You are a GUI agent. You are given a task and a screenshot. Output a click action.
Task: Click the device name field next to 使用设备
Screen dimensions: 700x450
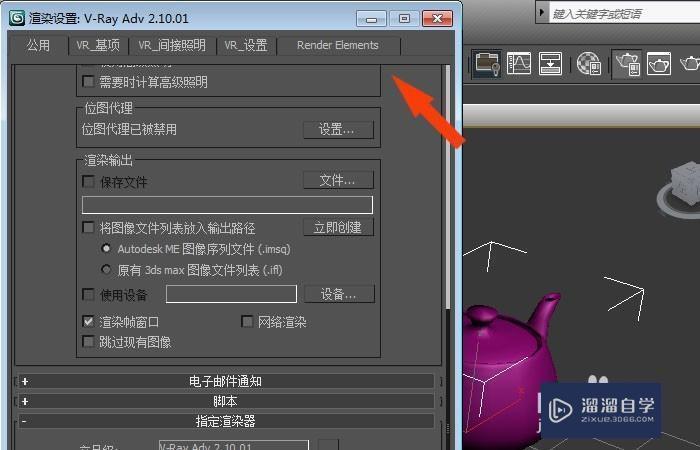tap(231, 294)
